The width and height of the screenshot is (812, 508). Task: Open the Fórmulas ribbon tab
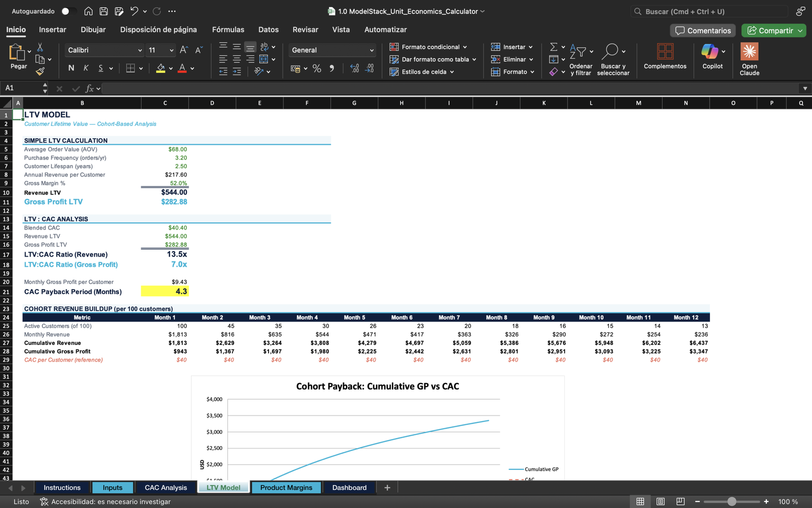[x=228, y=29]
